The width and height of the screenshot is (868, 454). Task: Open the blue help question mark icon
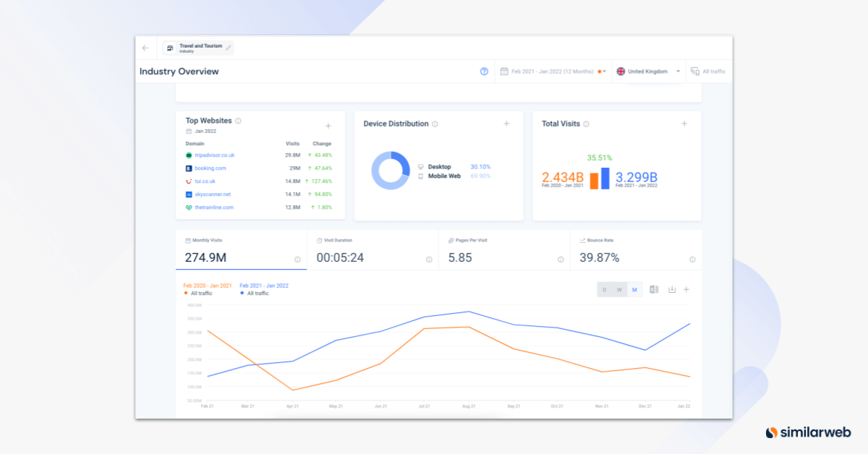pos(484,72)
